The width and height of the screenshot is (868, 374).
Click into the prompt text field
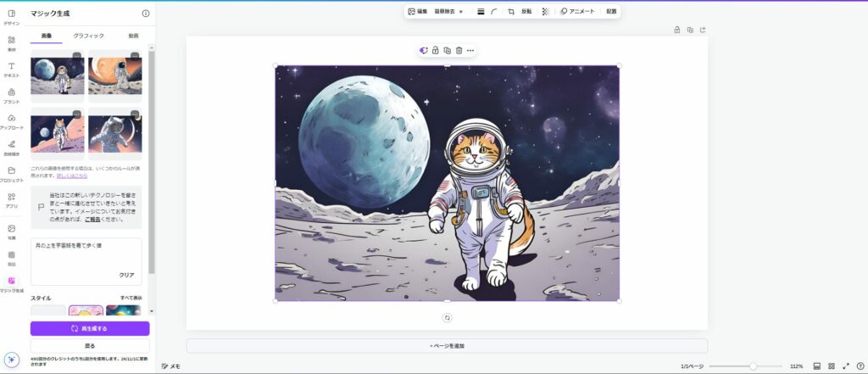click(x=86, y=261)
